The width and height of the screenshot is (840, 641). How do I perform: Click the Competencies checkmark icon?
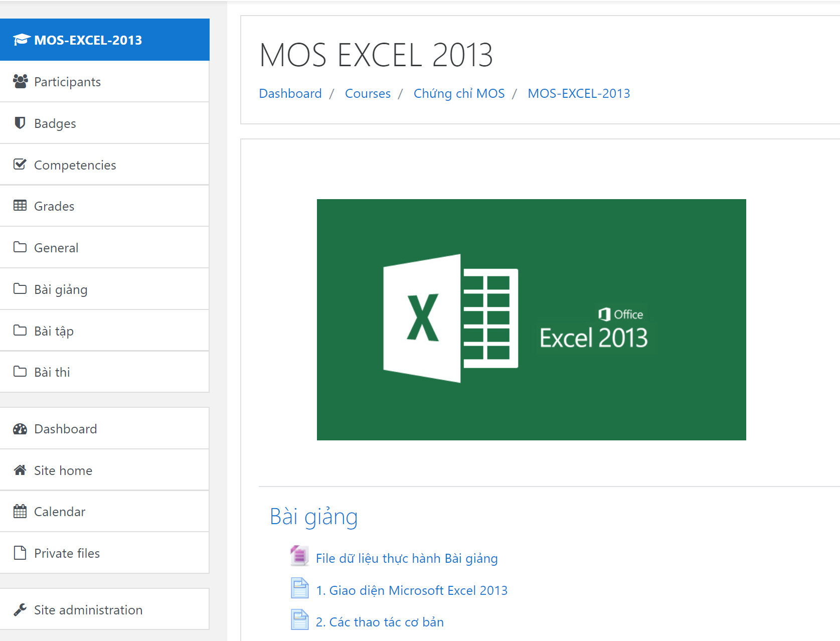point(20,164)
